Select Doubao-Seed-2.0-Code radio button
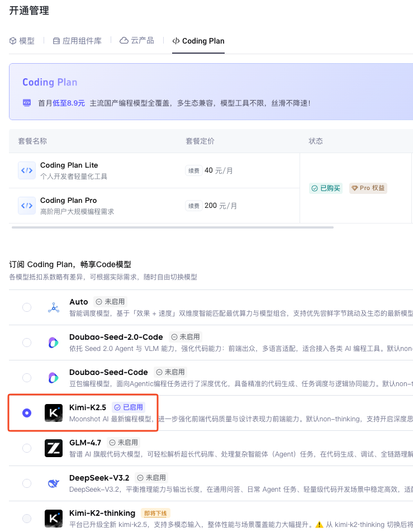 [27, 343]
